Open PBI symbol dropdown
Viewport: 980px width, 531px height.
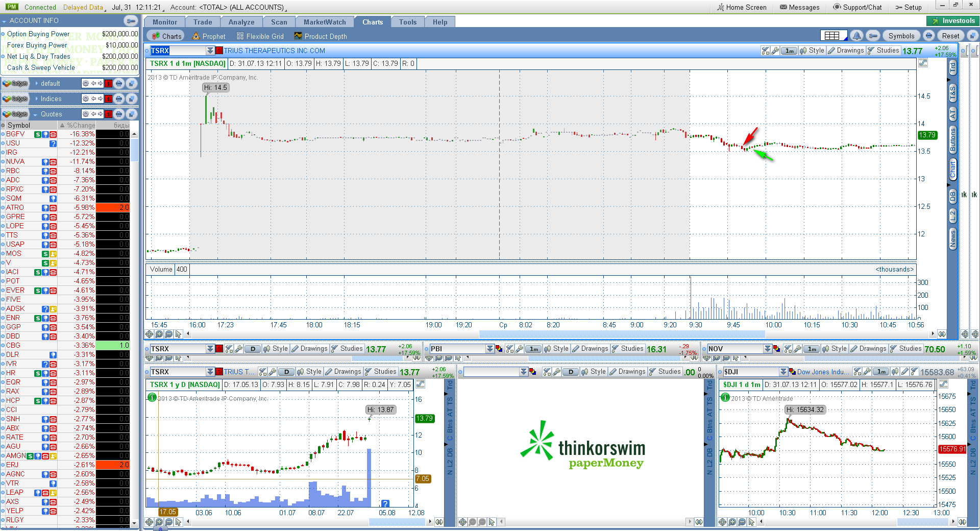[x=490, y=349]
